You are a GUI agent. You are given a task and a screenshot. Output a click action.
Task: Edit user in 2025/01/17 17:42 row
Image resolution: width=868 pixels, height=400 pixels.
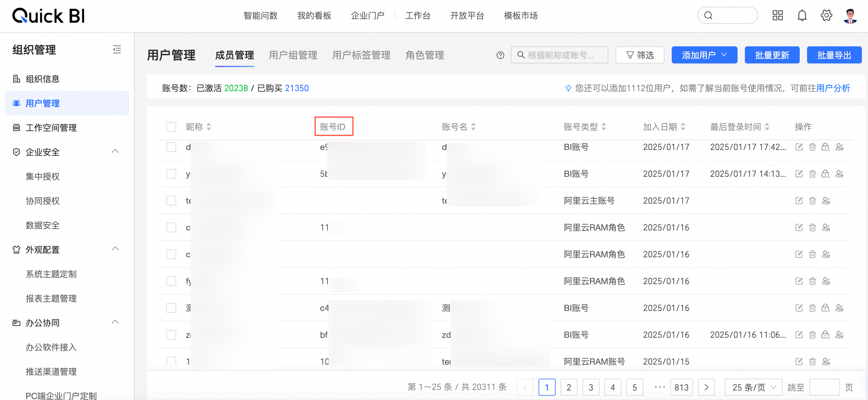(x=799, y=147)
